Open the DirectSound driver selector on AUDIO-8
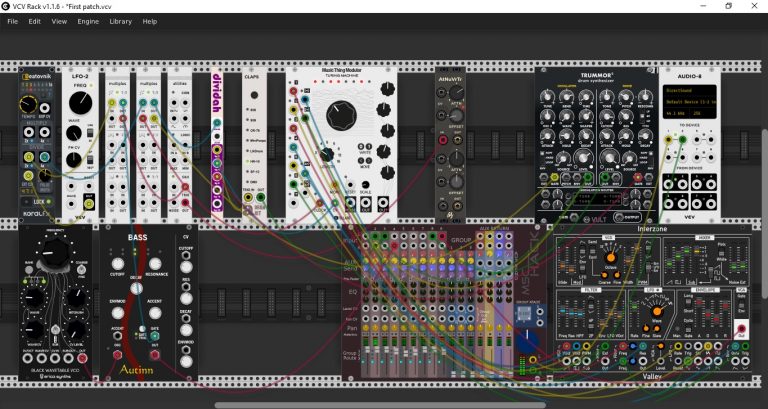 click(x=690, y=92)
